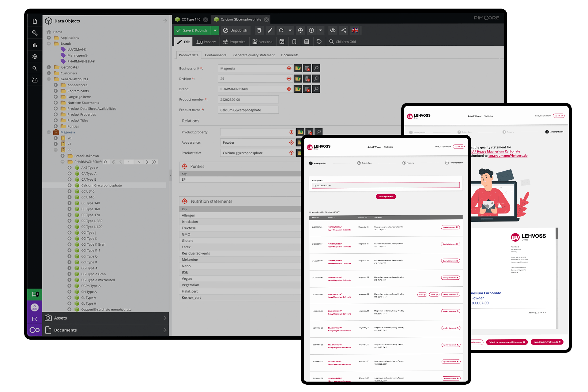Click open folder icon in Brand row
Viewport: 588px width, 392px height.
[298, 89]
